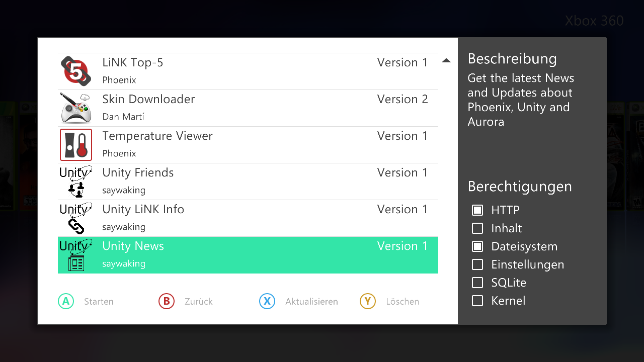Click the yellow Y button icon
This screenshot has width=644, height=362.
pyautogui.click(x=368, y=301)
